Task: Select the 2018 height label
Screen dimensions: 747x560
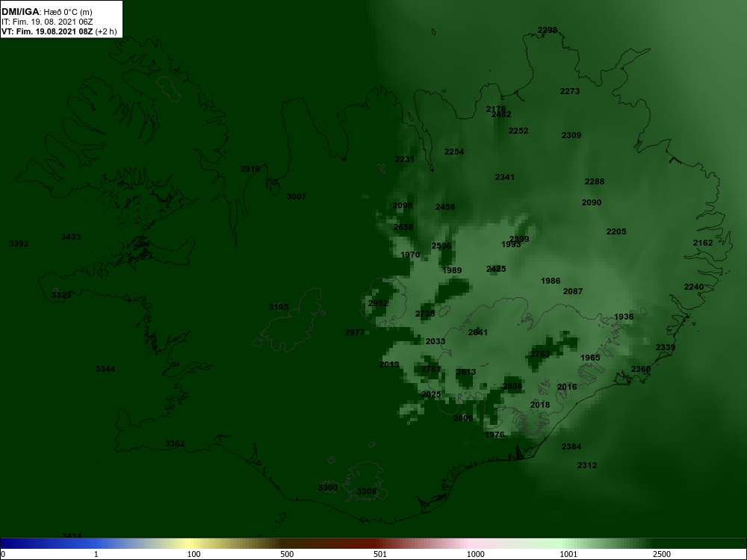Action: pos(540,405)
